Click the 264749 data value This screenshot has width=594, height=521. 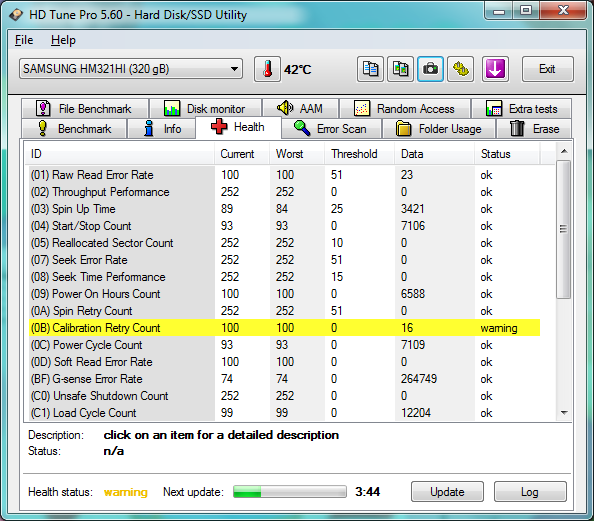pos(419,379)
